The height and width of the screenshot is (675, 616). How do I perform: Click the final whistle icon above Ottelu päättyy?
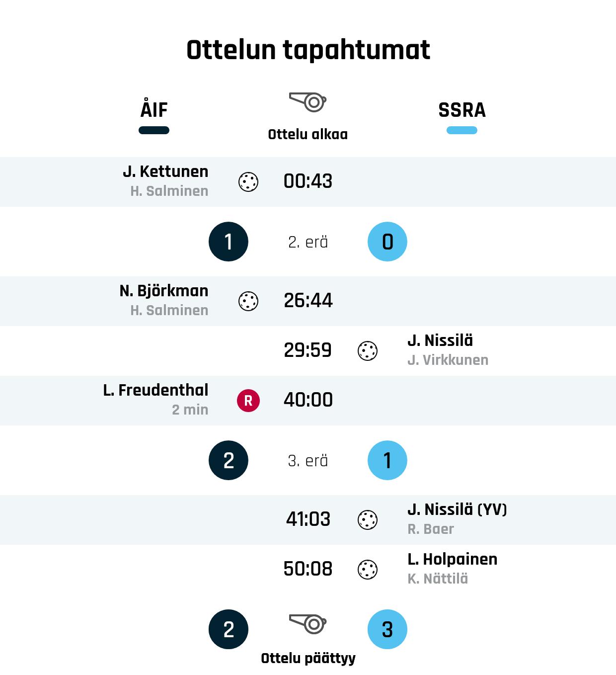[x=308, y=624]
